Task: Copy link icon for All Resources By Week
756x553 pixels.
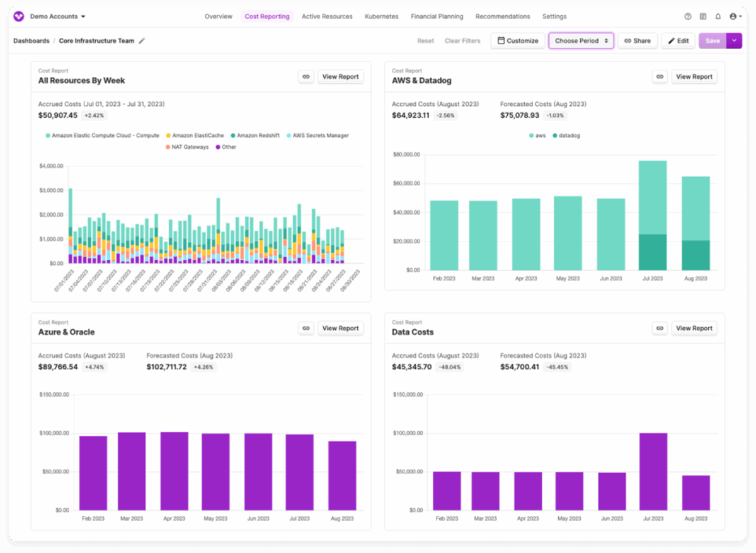Action: click(306, 77)
